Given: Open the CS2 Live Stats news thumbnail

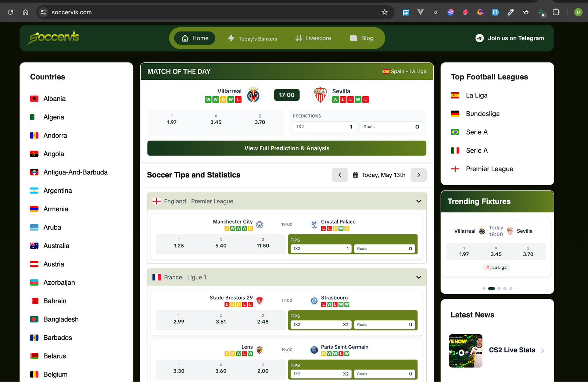Looking at the screenshot, I should pos(466,351).
